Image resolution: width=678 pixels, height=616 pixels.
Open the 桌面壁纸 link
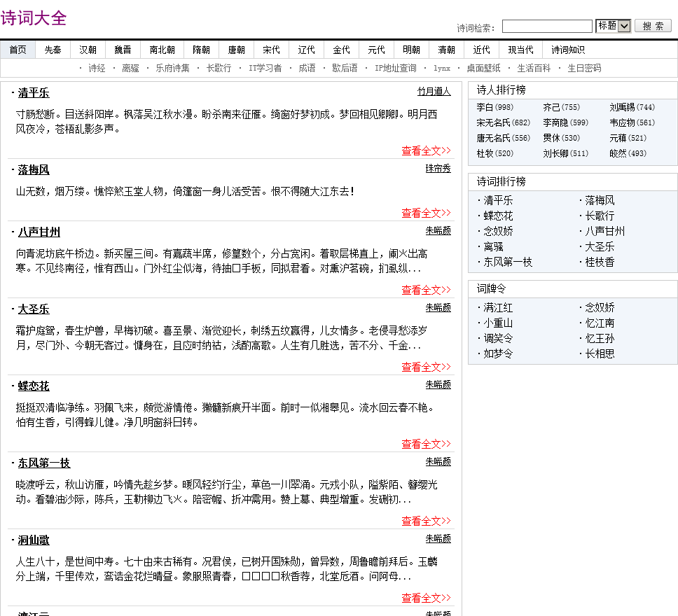pos(483,69)
